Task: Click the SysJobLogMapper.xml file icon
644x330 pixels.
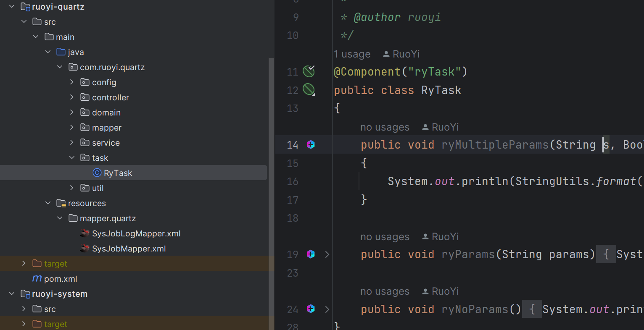Action: [x=84, y=233]
